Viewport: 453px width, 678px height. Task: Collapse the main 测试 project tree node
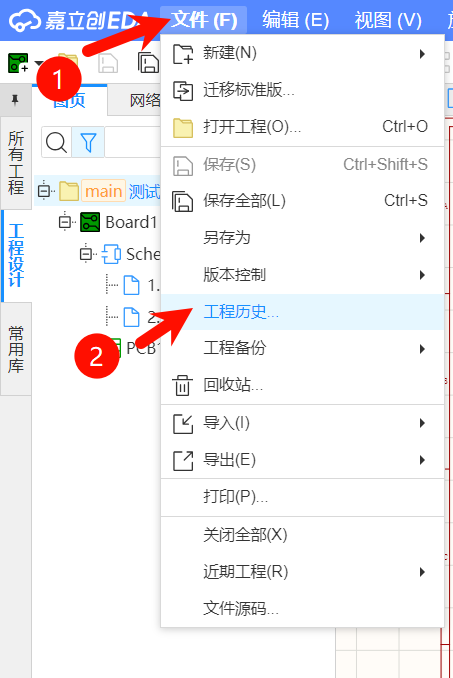tap(44, 191)
